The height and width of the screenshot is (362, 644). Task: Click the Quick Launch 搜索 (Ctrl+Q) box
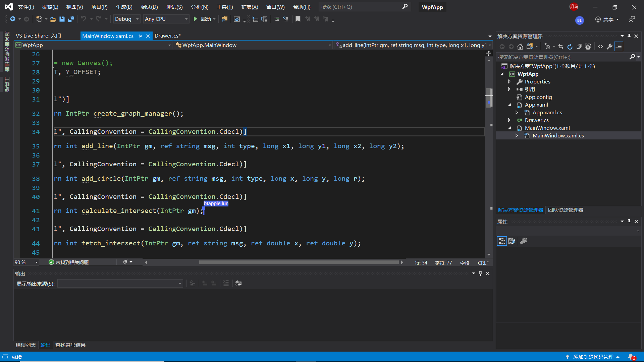tap(364, 7)
